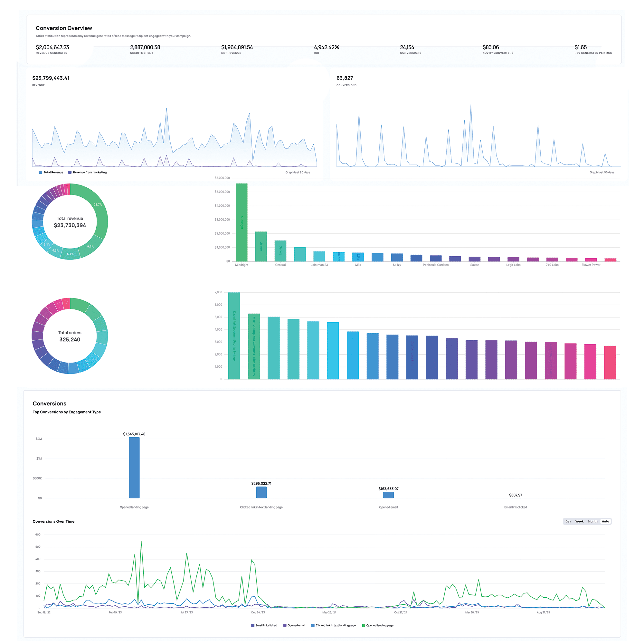Select the Dazed Full Spectrum Rso orders bar
The width and height of the screenshot is (644, 644).
pyautogui.click(x=234, y=336)
